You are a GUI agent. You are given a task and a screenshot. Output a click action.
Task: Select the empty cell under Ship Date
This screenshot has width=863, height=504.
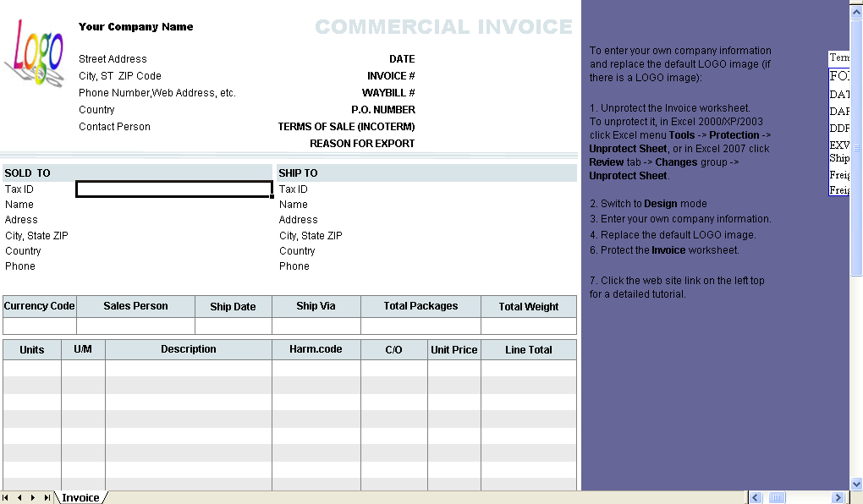(234, 326)
